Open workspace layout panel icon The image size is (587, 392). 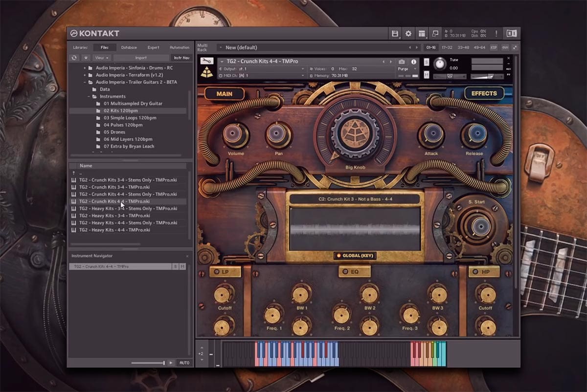(x=421, y=34)
